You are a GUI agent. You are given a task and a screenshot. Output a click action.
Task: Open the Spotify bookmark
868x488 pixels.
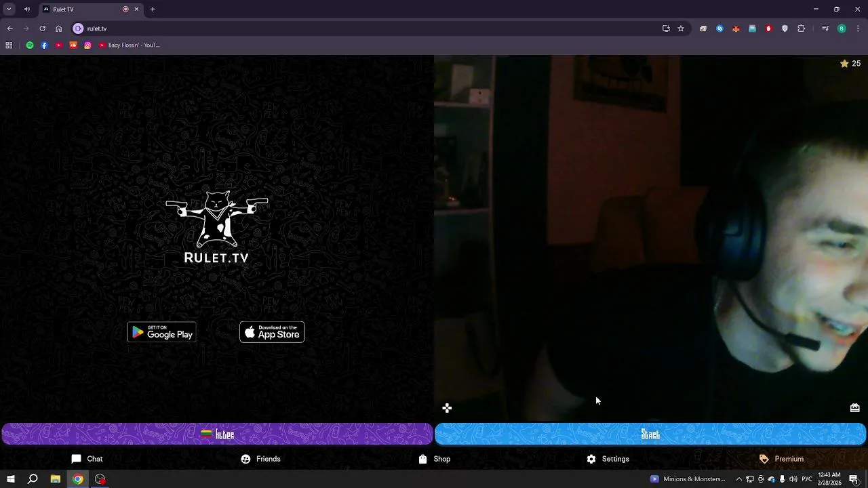pos(30,45)
